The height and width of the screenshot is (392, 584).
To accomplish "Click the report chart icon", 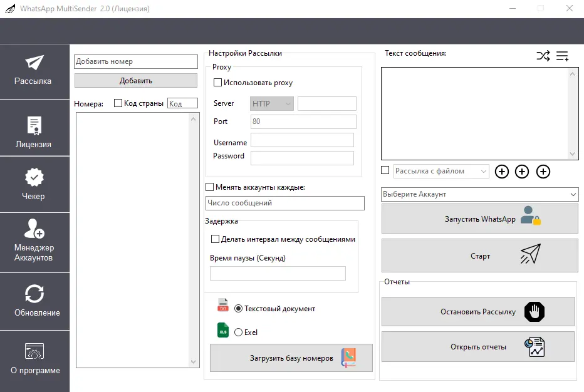I will click(x=535, y=347).
